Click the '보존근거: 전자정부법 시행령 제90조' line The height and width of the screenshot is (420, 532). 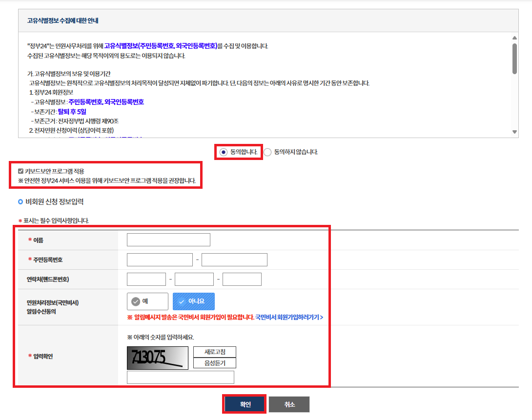point(74,121)
